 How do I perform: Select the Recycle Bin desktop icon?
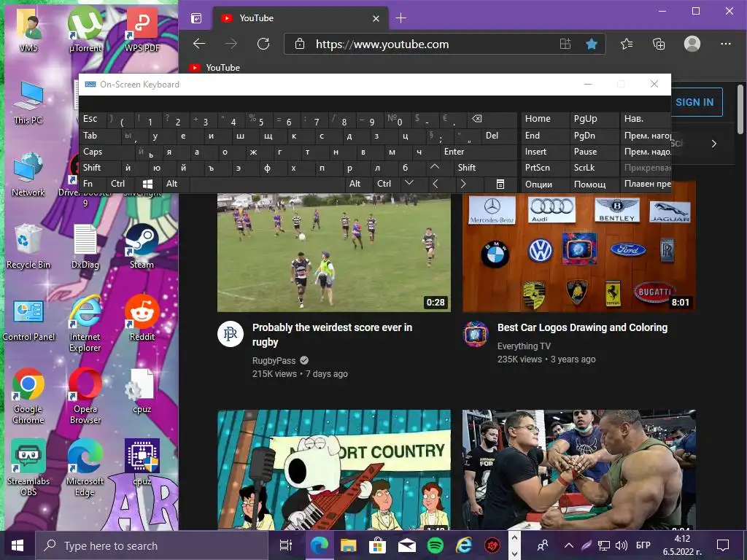click(x=28, y=246)
